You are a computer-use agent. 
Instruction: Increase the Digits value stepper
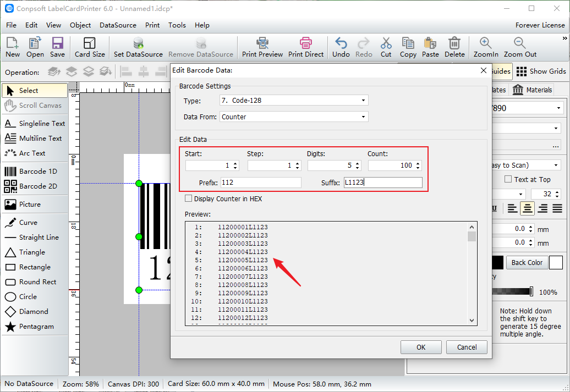point(357,163)
